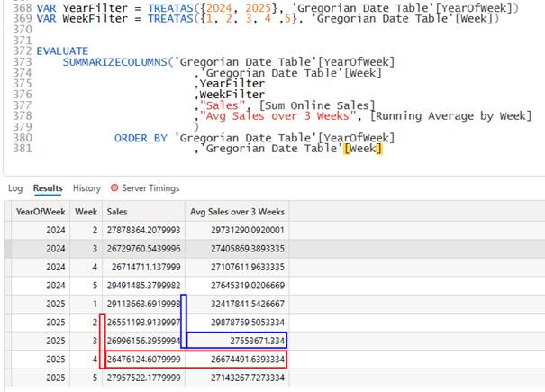The width and height of the screenshot is (545, 392).
Task: Click the Sales value 29113663.6919998
Action: pyautogui.click(x=142, y=303)
